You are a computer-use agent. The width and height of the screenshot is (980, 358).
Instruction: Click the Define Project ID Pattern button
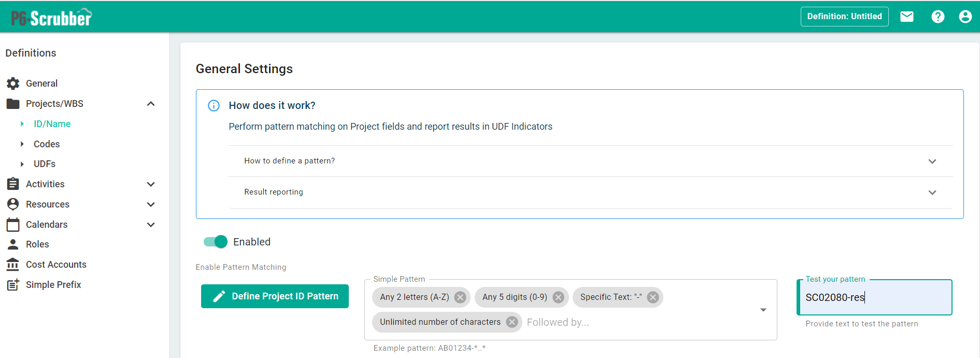tap(275, 296)
